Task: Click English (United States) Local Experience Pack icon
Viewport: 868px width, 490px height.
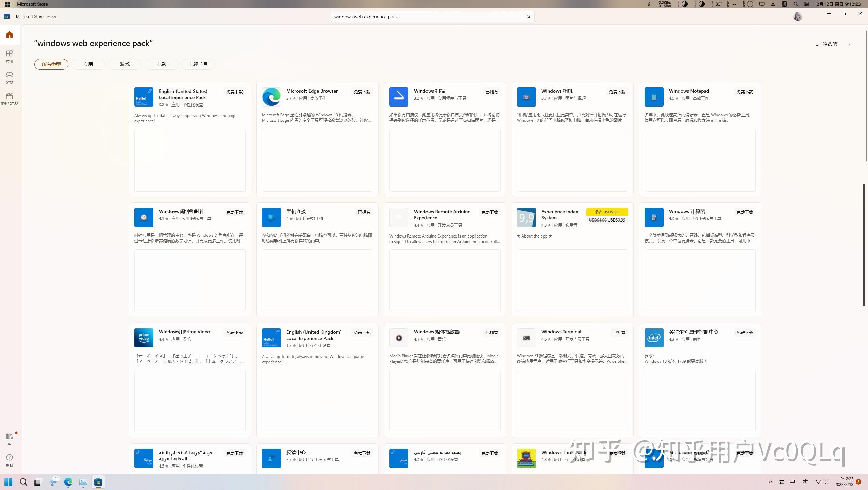Action: pos(144,97)
